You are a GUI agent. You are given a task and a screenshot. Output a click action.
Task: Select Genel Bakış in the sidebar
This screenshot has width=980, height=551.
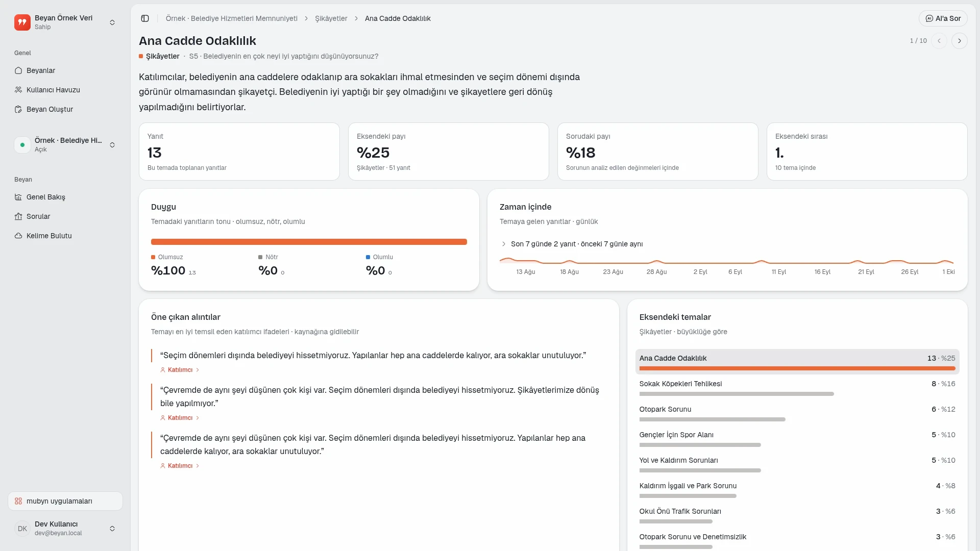click(x=65, y=197)
